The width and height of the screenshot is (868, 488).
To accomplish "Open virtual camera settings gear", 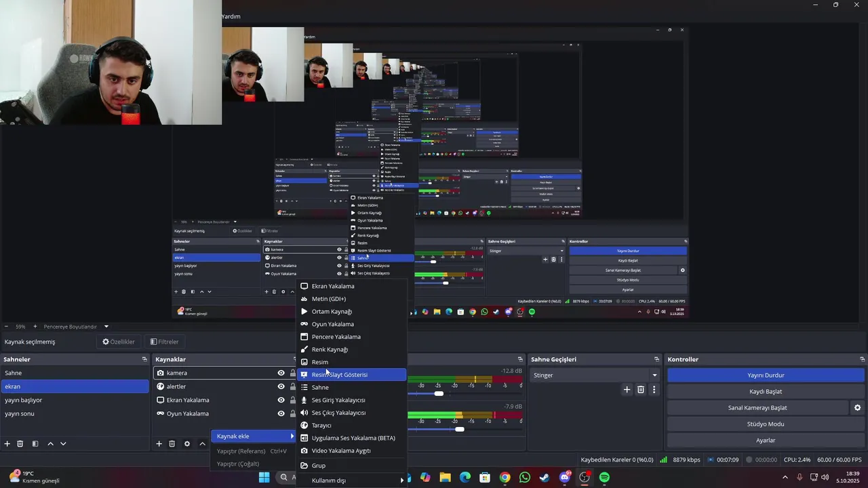I will point(857,408).
